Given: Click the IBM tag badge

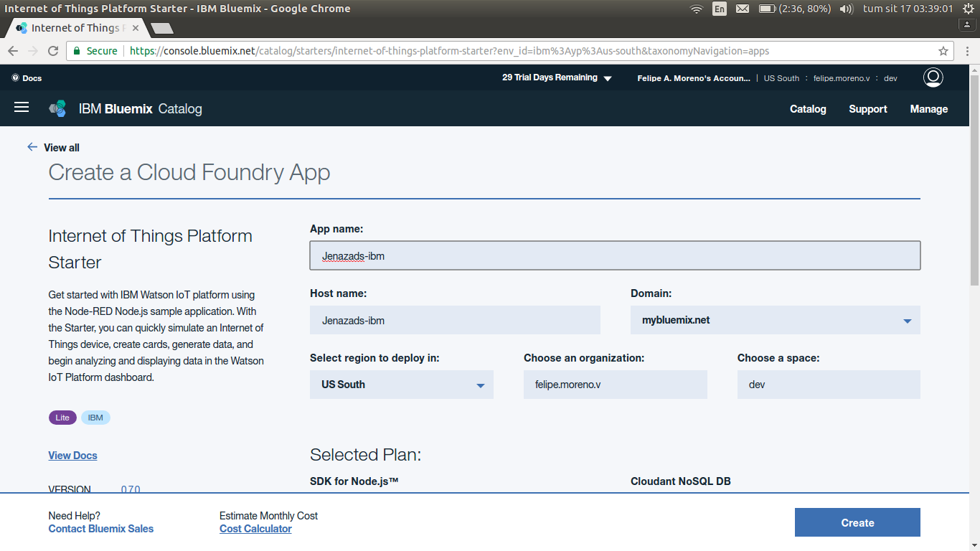Looking at the screenshot, I should pyautogui.click(x=95, y=418).
